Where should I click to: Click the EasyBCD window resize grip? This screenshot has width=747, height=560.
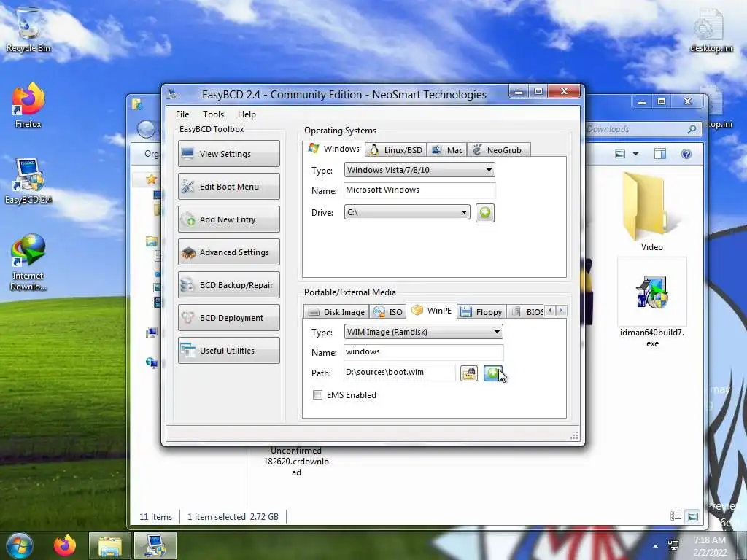[x=574, y=436]
